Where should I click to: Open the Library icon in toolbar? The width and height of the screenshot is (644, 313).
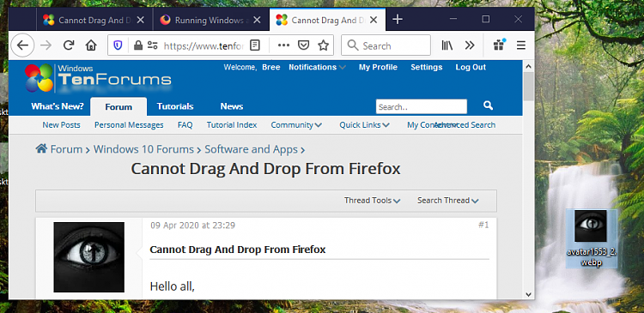tap(447, 45)
